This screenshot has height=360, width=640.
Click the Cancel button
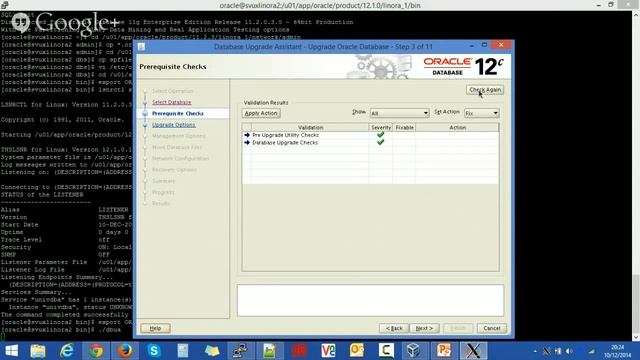[x=491, y=328]
